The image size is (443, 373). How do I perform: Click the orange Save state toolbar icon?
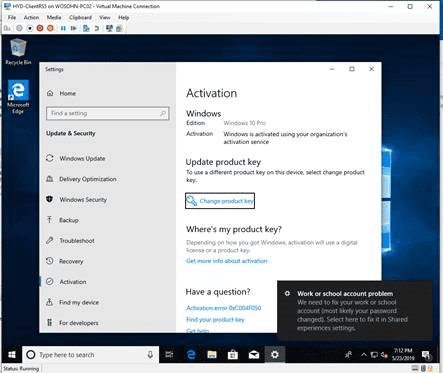point(50,28)
